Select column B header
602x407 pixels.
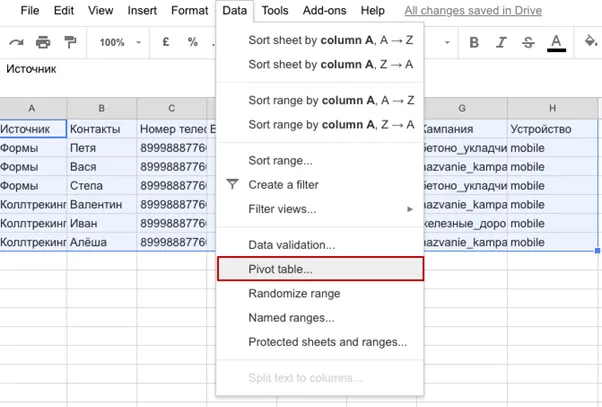coord(101,108)
